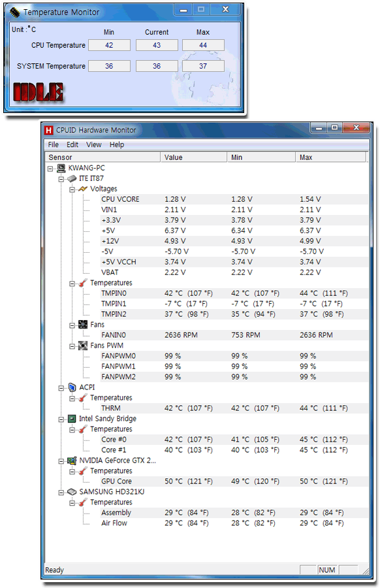Image resolution: width=380 pixels, height=588 pixels.
Task: Click the CPU Temperature Min field
Action: point(109,45)
